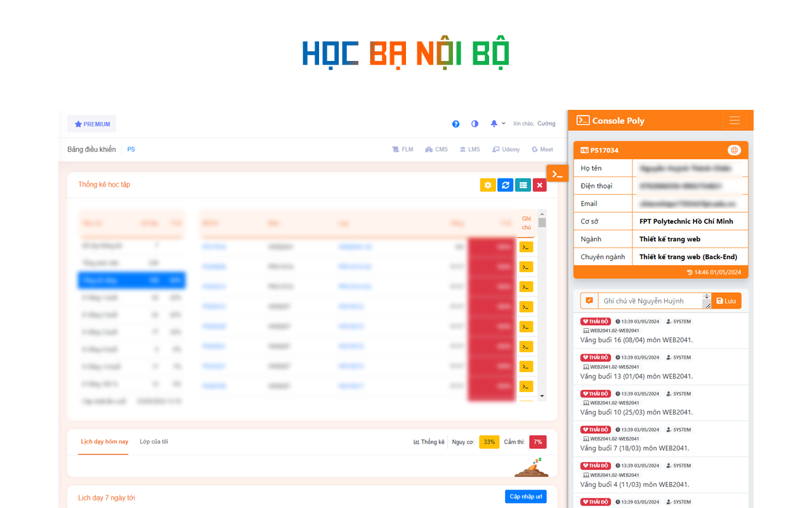
Task: Click the Thống kê học tập card title
Action: tap(104, 185)
